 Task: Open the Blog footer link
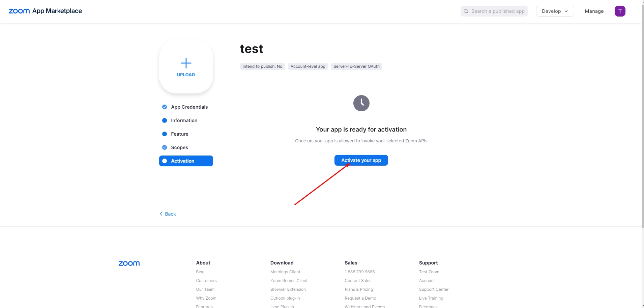click(200, 272)
